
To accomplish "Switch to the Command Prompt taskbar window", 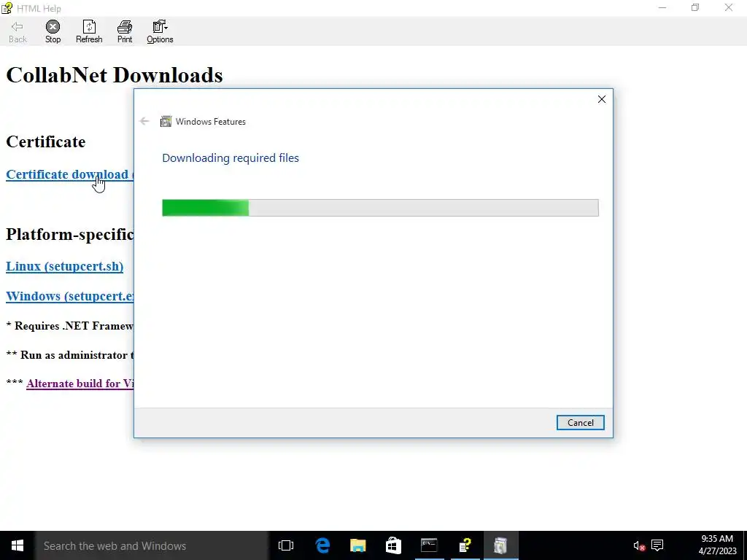I will click(429, 545).
